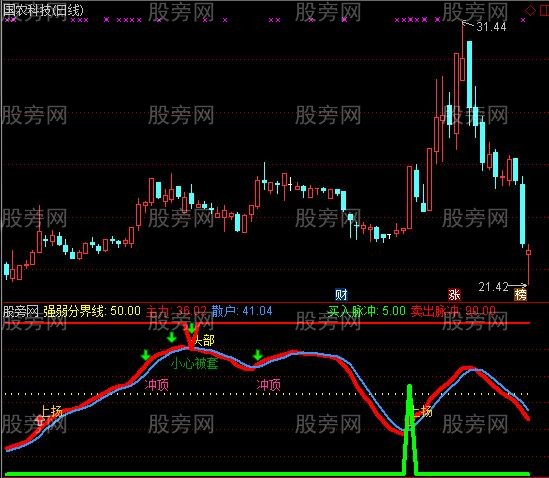Select the 卖出脉冲 indicator label
This screenshot has height=478, width=549.
point(453,311)
